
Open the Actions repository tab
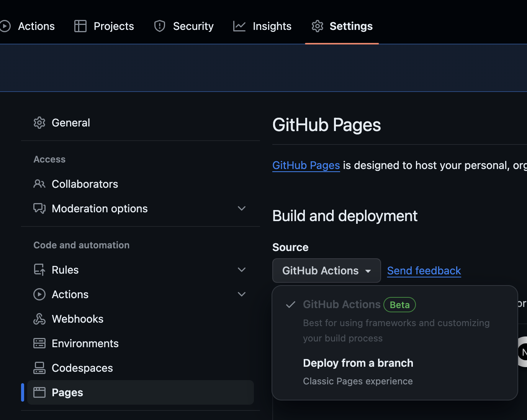coord(28,26)
